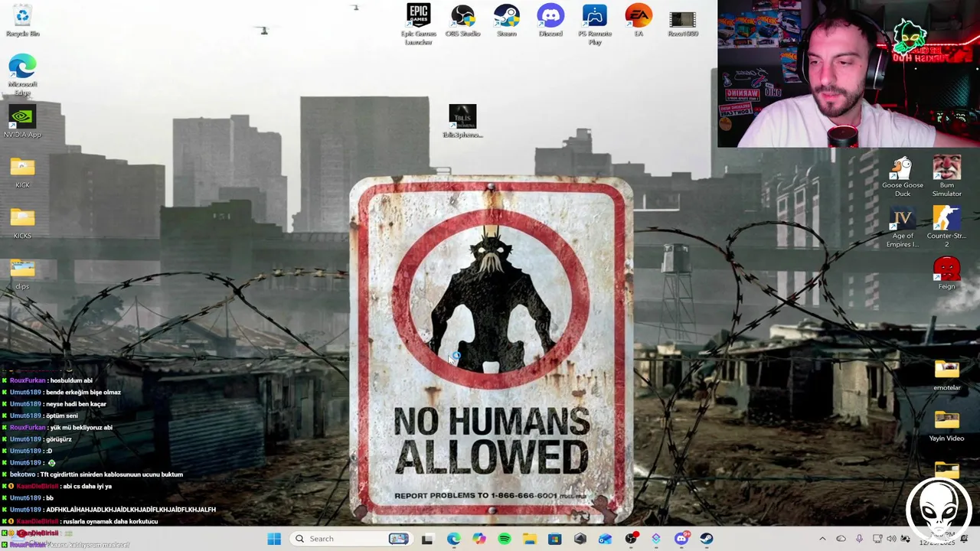Screen dimensions: 980x551
Task: Open Copilot from the taskbar
Action: tap(479, 539)
